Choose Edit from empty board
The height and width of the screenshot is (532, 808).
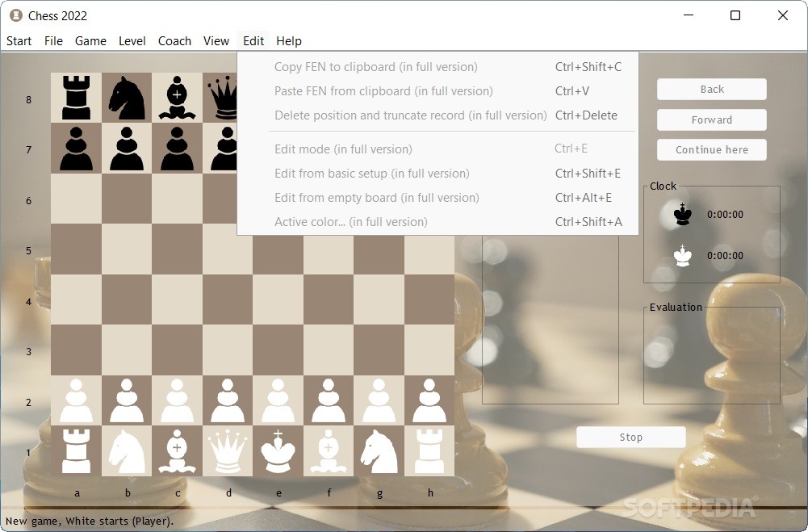(x=437, y=198)
